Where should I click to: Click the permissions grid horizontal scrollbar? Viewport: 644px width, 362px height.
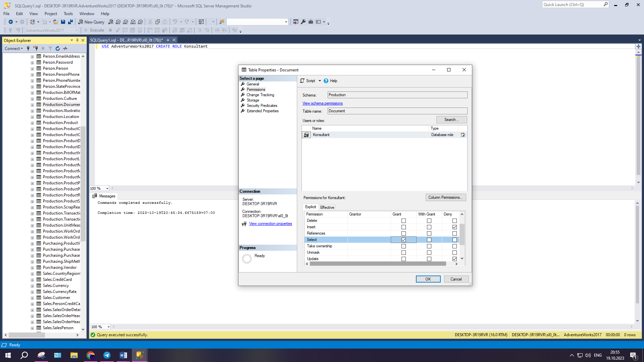click(378, 264)
